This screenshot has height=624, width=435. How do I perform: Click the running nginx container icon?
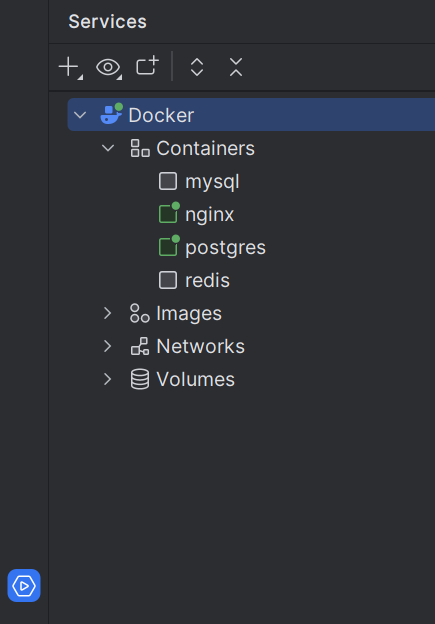tap(169, 213)
